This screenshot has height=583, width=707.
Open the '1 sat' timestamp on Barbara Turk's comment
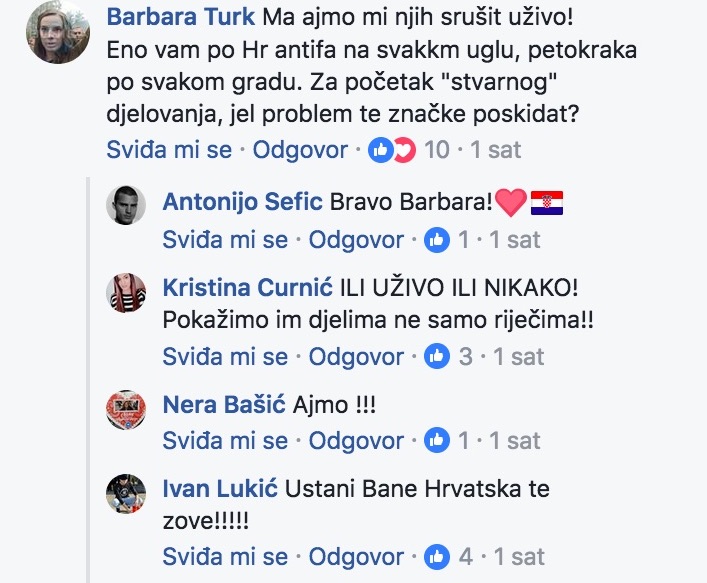[496, 150]
